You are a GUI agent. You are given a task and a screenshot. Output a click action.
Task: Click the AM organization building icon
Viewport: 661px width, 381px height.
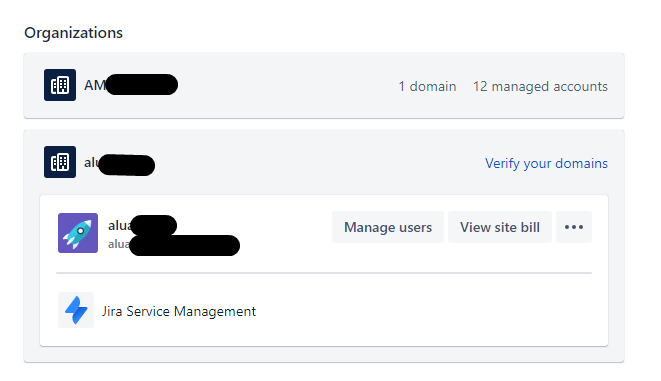click(x=60, y=85)
